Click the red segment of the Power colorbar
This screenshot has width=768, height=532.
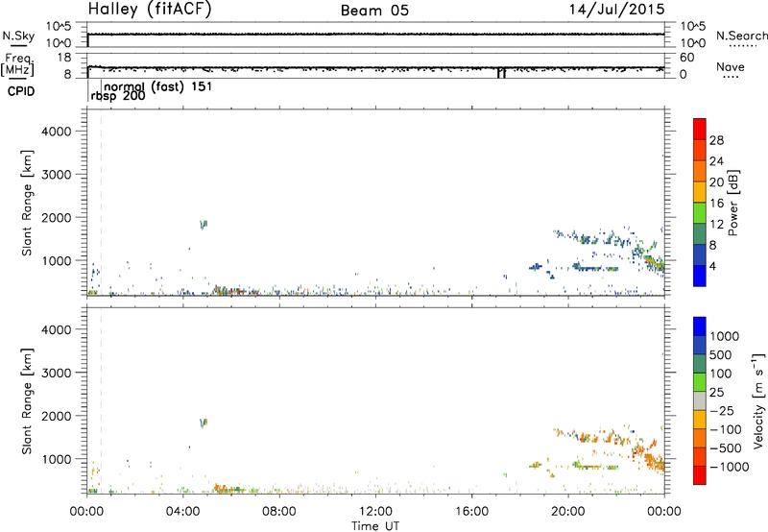(x=700, y=129)
